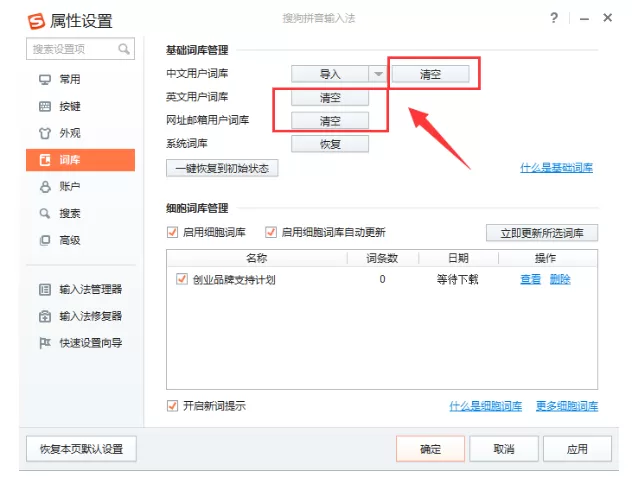Click the book icon beside 词库
This screenshot has height=477, width=632.
(x=45, y=160)
